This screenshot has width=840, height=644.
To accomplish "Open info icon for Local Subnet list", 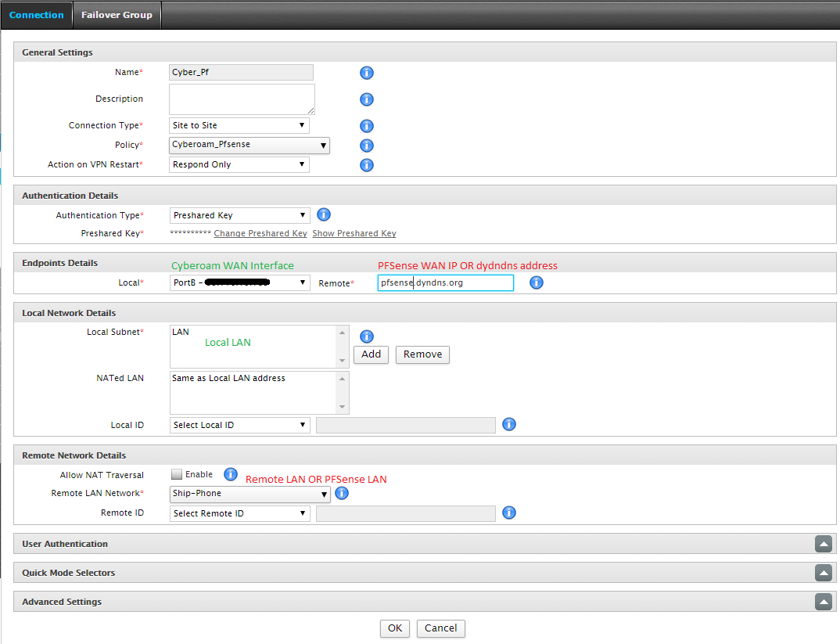I will 367,336.
